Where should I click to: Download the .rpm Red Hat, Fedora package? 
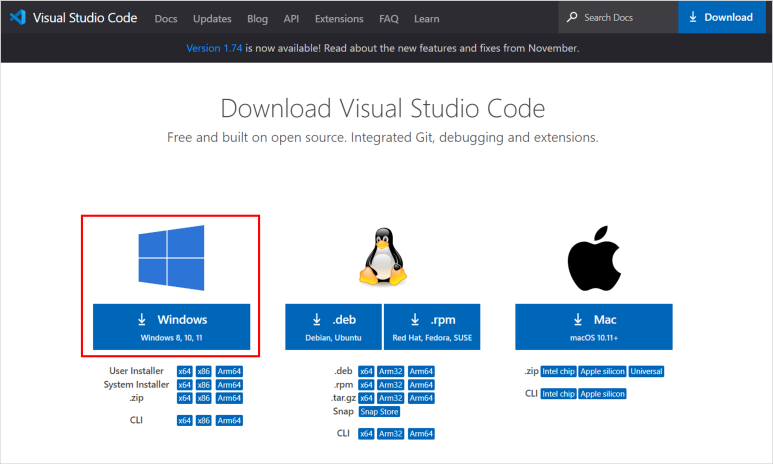click(432, 327)
